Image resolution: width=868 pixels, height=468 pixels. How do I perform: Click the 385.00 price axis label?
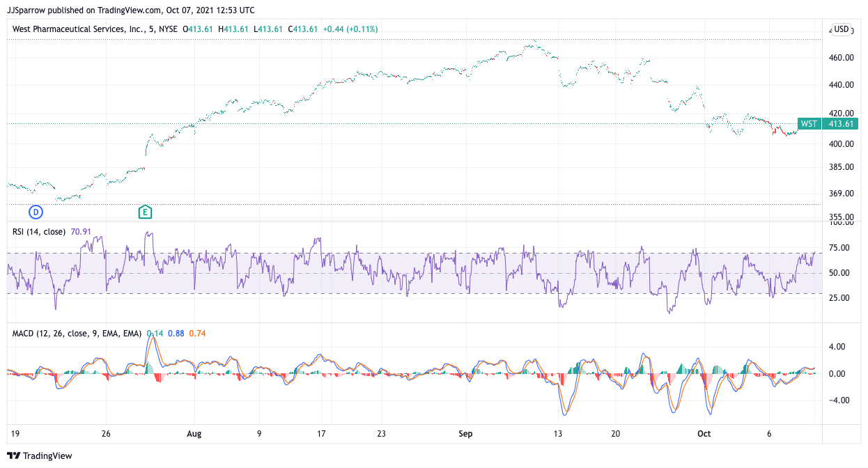pos(842,167)
